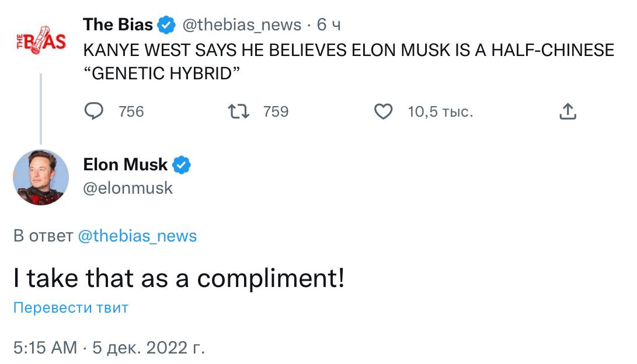The width and height of the screenshot is (637, 364).
Task: Open the Elon Musk display name
Action: click(x=125, y=164)
